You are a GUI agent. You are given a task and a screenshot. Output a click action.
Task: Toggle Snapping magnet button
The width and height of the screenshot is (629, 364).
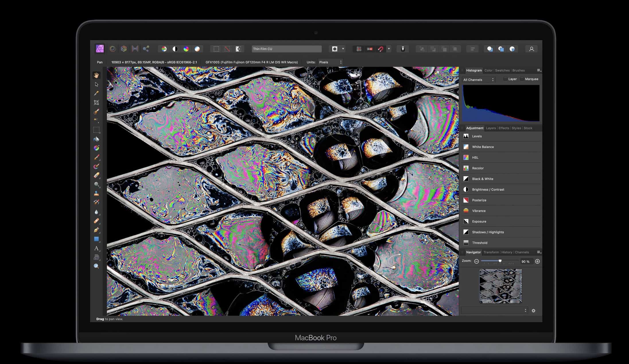381,49
